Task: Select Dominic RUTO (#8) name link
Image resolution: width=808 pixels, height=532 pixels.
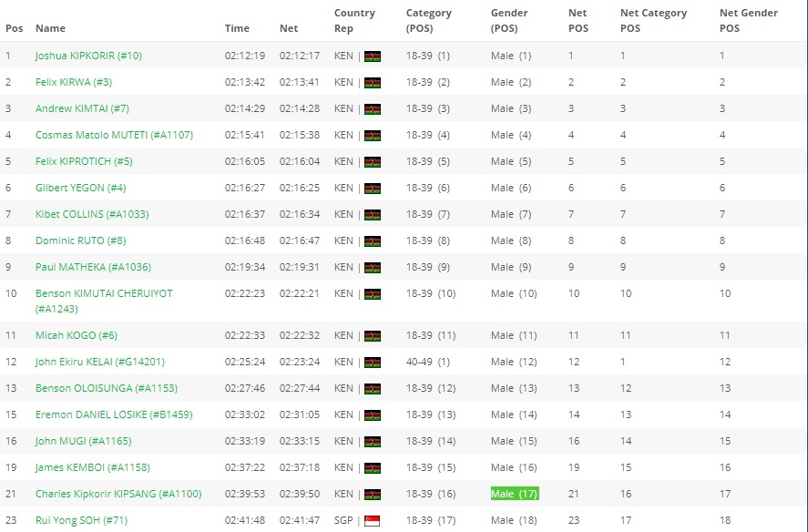Action: 81,240
